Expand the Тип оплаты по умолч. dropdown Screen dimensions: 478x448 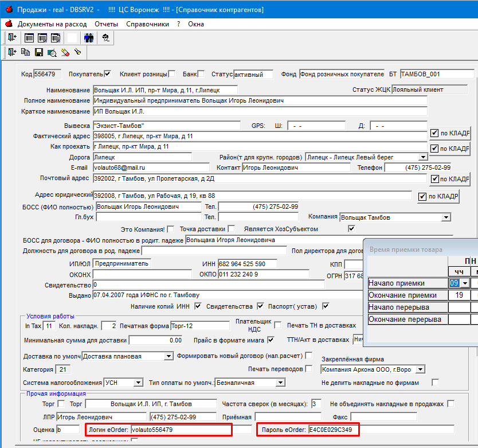tap(280, 383)
